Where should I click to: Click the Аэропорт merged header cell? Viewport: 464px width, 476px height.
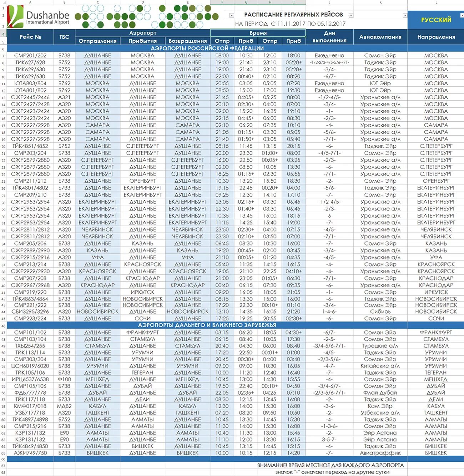pyautogui.click(x=142, y=33)
